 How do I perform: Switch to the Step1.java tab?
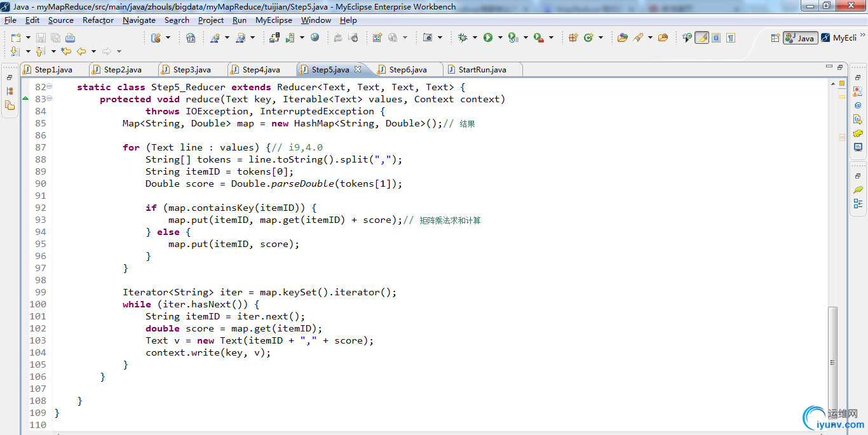click(53, 69)
